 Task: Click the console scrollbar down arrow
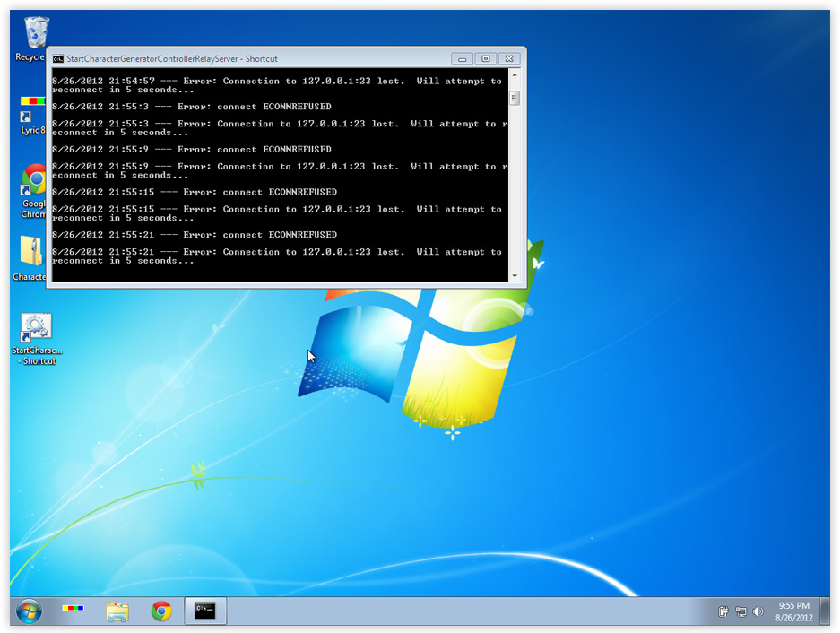pos(515,275)
